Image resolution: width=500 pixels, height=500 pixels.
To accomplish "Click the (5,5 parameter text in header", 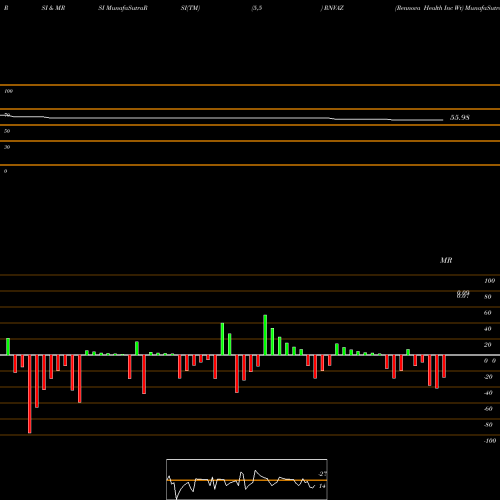I will click(x=257, y=8).
